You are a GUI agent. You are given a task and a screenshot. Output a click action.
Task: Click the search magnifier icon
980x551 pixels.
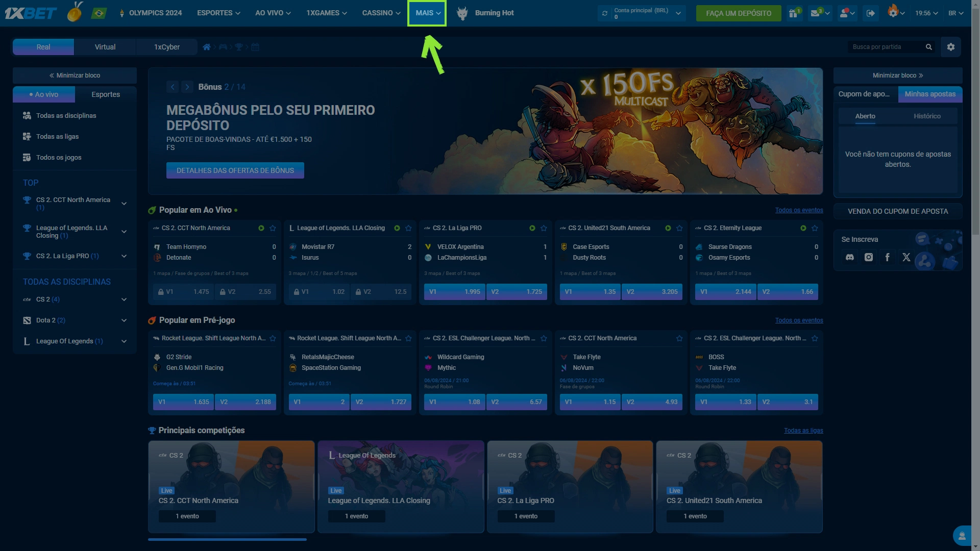pyautogui.click(x=929, y=47)
